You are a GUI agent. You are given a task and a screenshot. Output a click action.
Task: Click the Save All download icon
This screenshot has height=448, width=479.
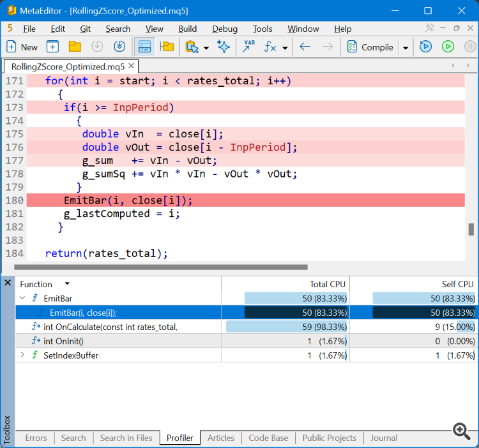point(119,47)
